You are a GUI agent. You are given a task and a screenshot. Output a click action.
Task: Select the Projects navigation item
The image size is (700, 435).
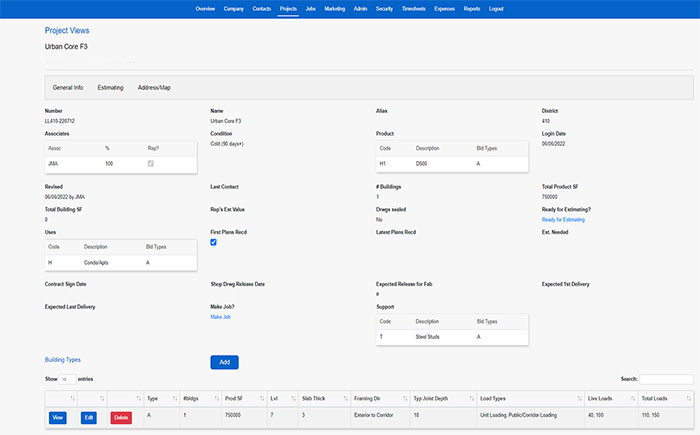tap(288, 8)
